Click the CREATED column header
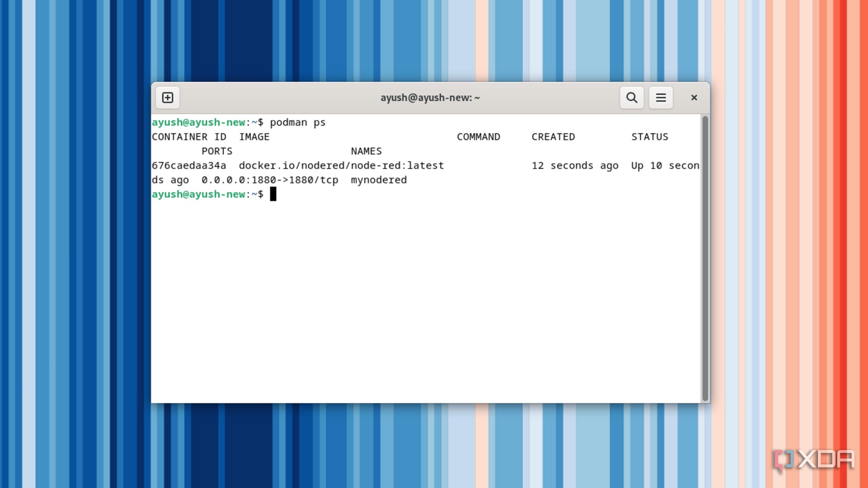This screenshot has height=488, width=868. click(553, 137)
